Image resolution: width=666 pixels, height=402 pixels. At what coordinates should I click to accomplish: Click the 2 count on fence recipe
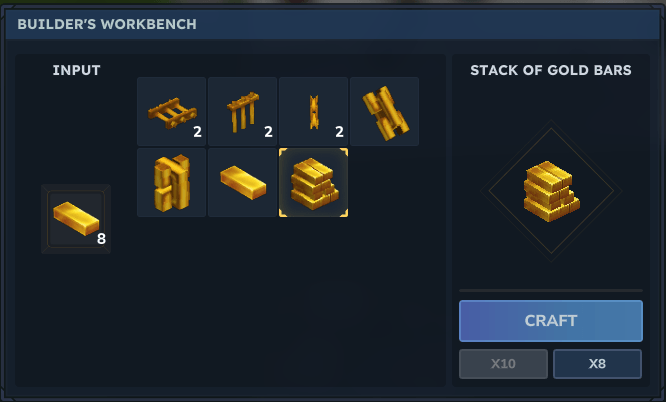pos(268,132)
